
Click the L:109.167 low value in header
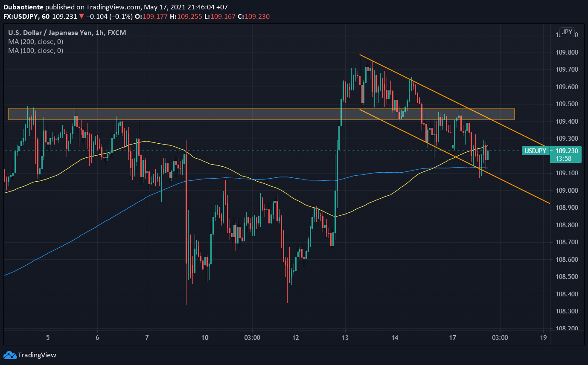click(x=219, y=17)
